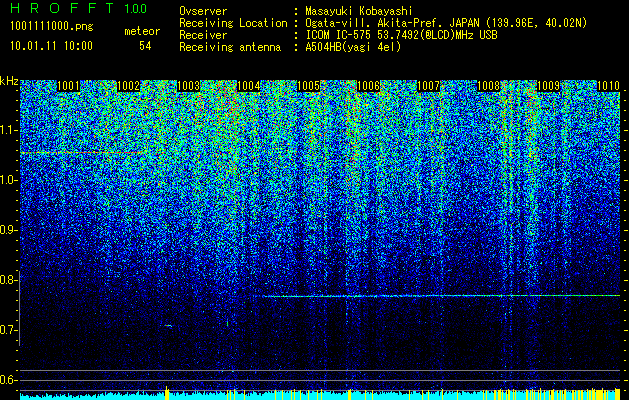Select the meteor count value 54
629x400 pixels.
(x=145, y=46)
